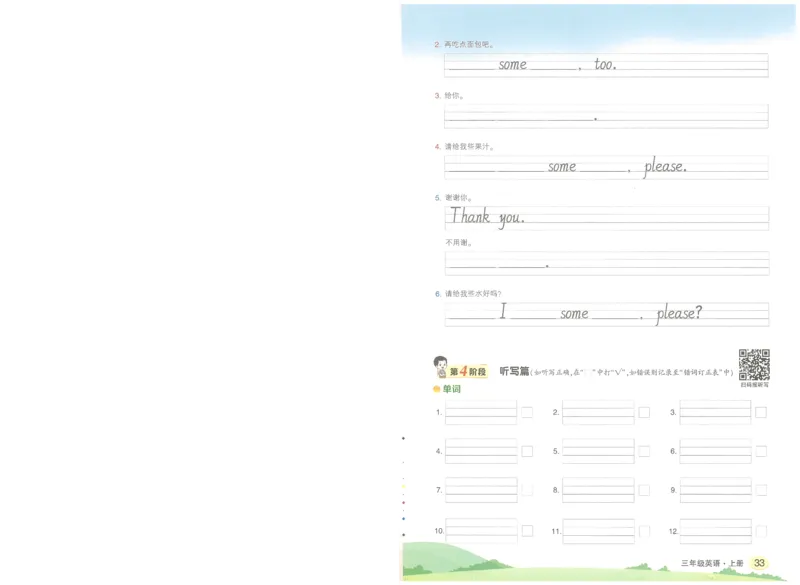Check the box next to word 9
The width and height of the screenshot is (800, 585).
pos(759,489)
